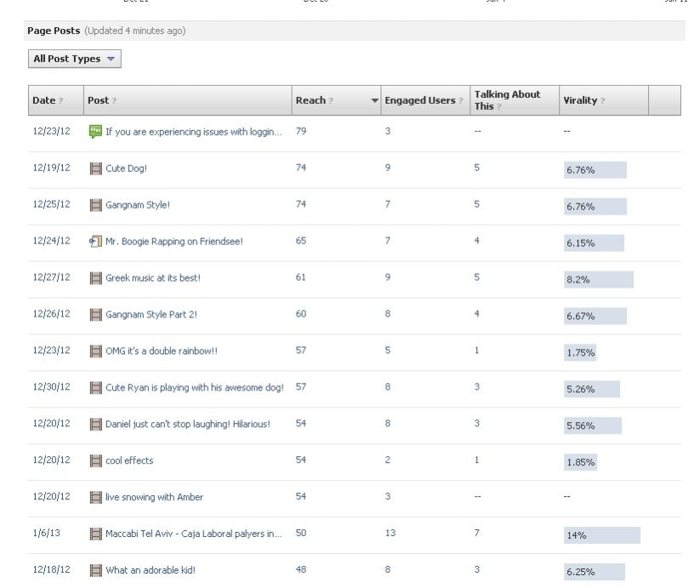Open the Maccabi Tel Aviv - Caja Laboral post
700x588 pixels.
tap(194, 534)
